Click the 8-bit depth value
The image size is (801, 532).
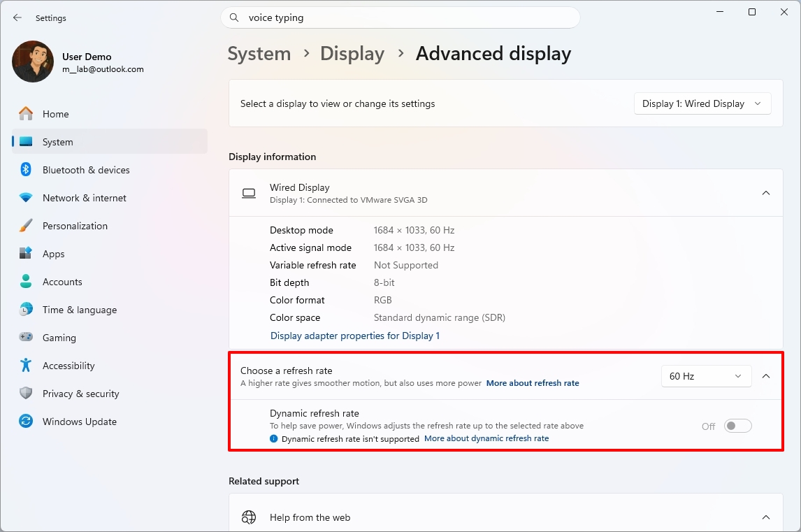click(384, 282)
